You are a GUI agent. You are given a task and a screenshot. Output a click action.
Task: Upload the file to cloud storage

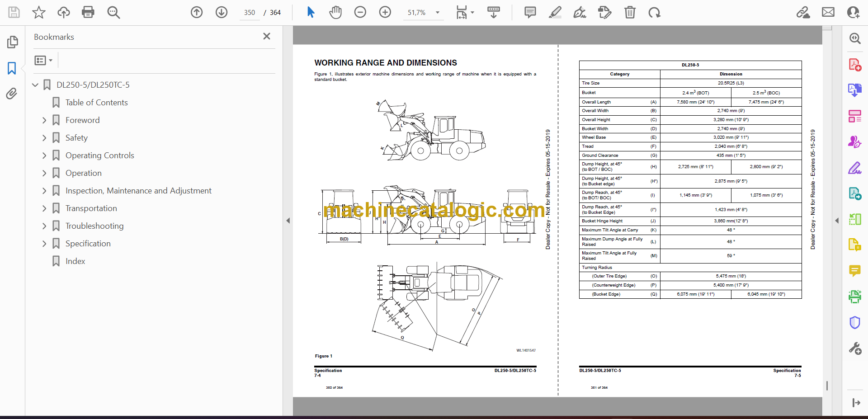point(64,12)
